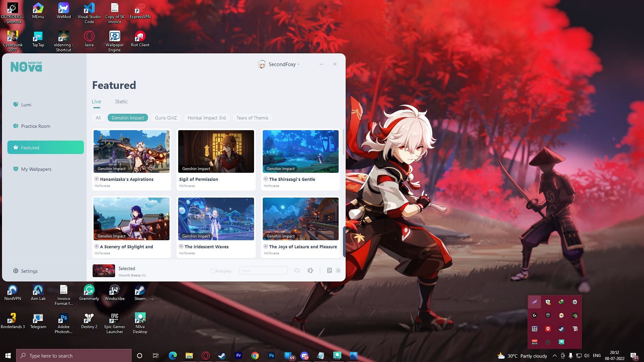The image size is (644, 362).
Task: Open MEmu desktop icon
Action: point(38,11)
